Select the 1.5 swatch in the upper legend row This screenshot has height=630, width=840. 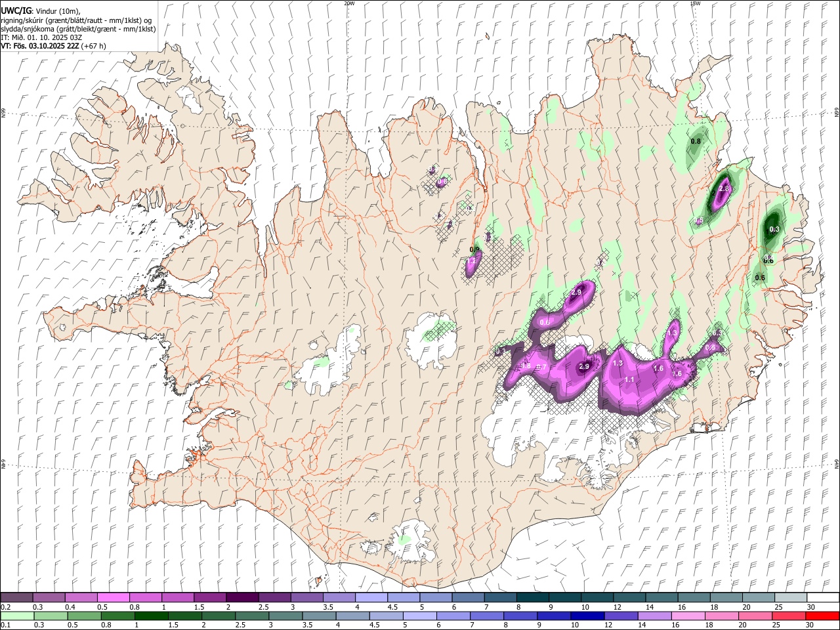[x=209, y=598]
